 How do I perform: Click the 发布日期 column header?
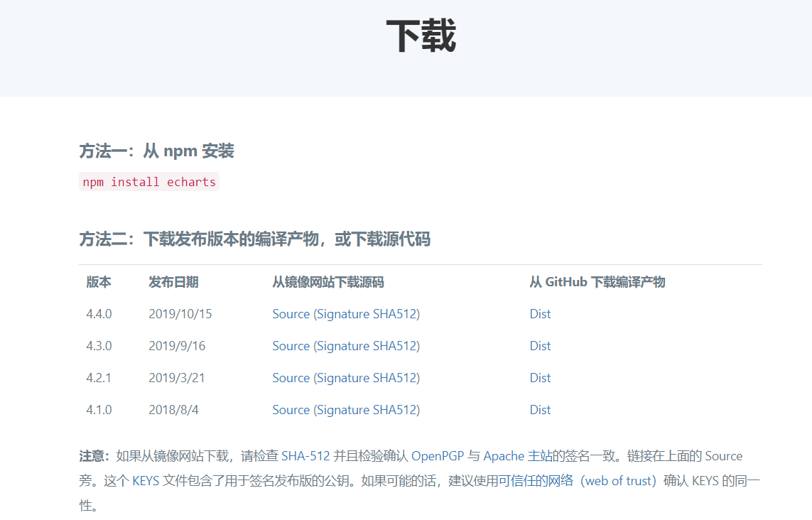click(173, 282)
